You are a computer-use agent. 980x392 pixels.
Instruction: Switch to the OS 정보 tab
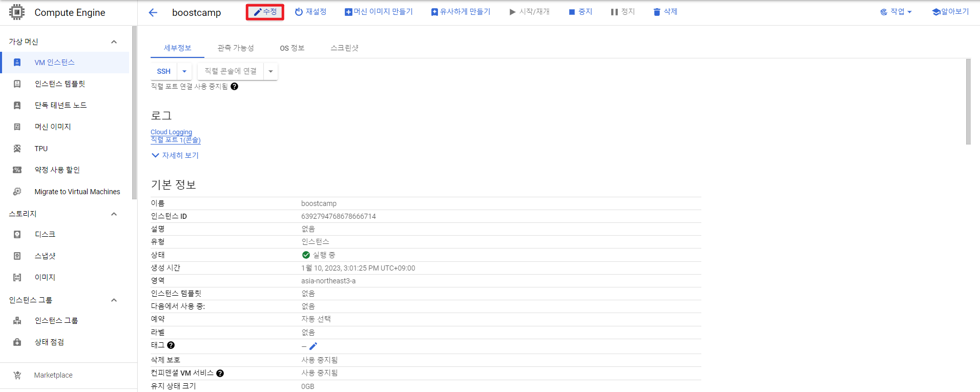click(292, 48)
